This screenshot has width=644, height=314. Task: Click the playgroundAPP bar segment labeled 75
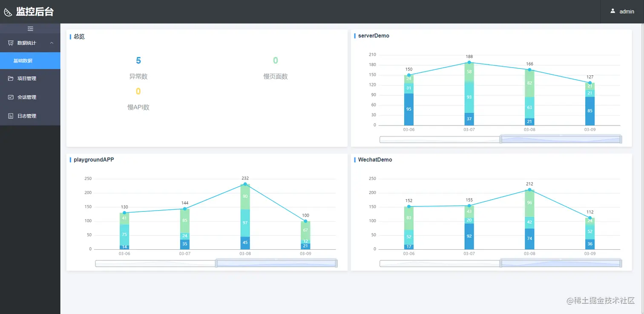coord(124,235)
